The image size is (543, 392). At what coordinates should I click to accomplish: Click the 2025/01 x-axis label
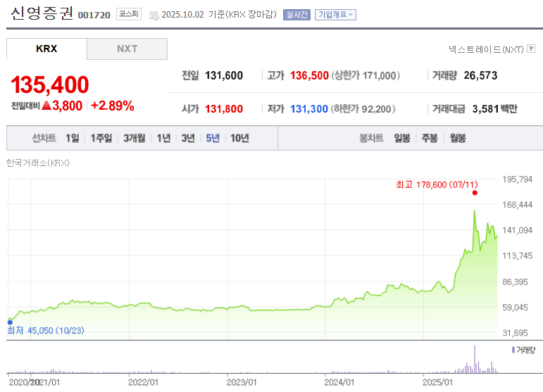point(437,382)
